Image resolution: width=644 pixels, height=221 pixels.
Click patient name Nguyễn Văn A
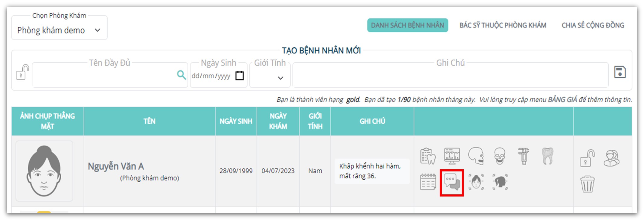pyautogui.click(x=116, y=166)
